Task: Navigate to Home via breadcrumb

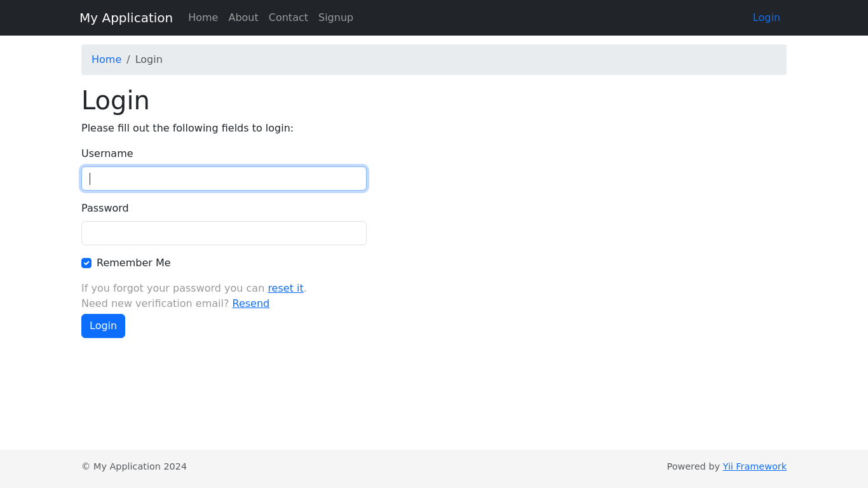Action: click(106, 60)
